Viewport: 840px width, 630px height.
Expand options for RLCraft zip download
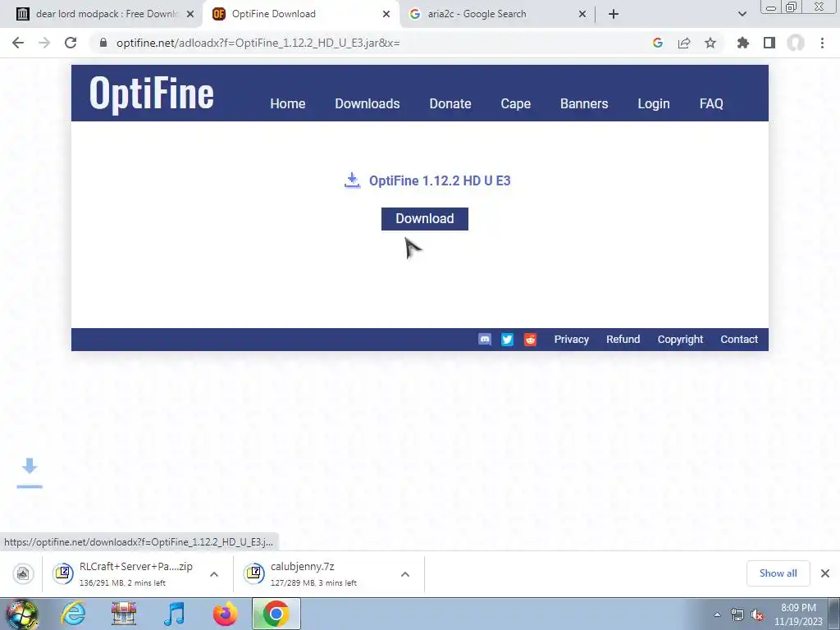click(214, 574)
